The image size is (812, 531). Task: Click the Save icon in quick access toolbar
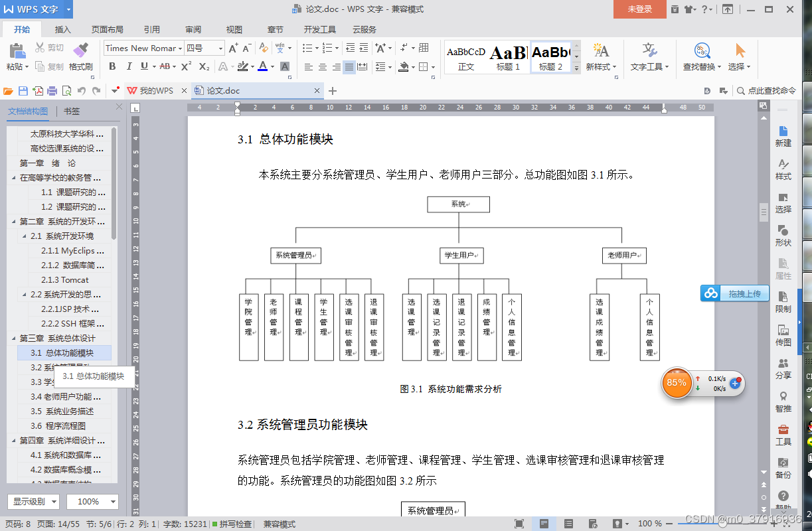pyautogui.click(x=23, y=90)
